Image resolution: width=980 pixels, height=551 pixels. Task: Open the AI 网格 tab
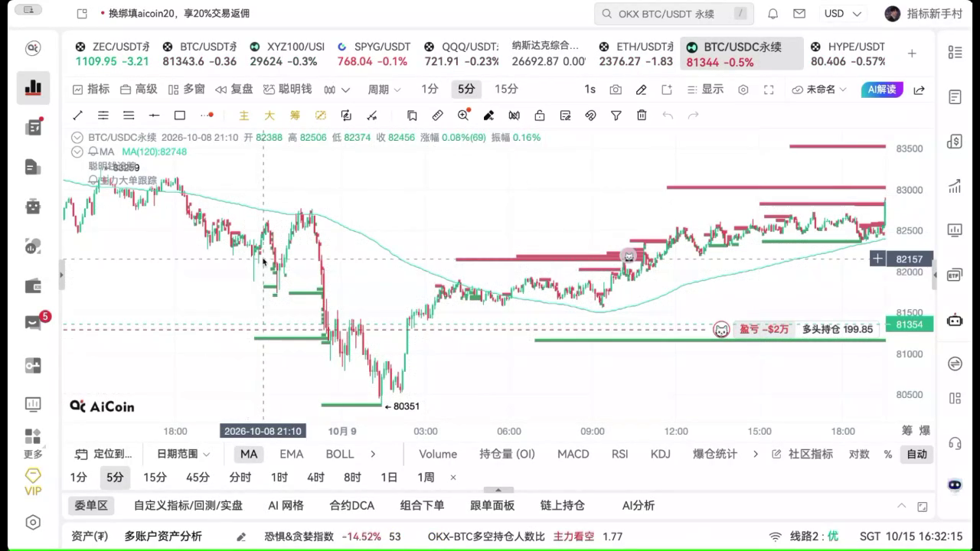[286, 505]
